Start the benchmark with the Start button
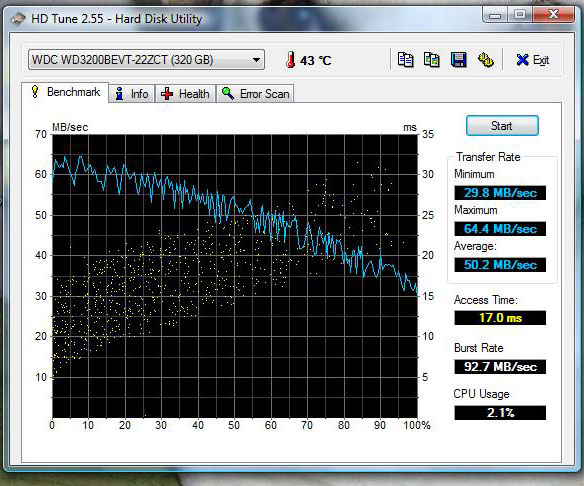This screenshot has width=584, height=486. coord(502,126)
